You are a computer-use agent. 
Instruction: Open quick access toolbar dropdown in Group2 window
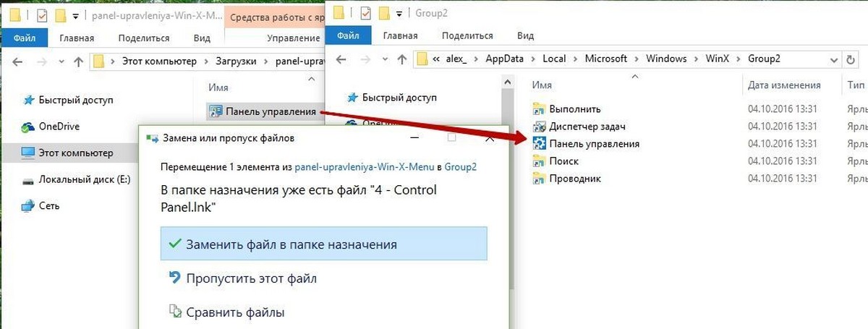400,13
